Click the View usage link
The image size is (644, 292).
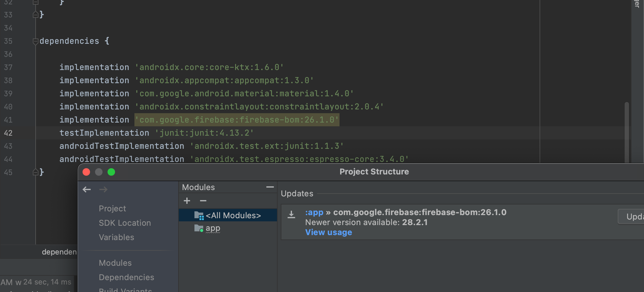coord(329,232)
